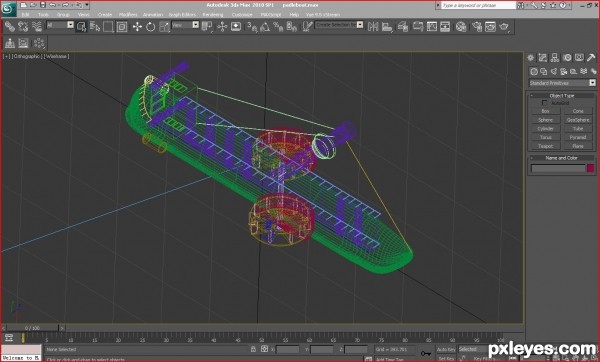This screenshot has height=362, width=600.
Task: Toggle the Angle Snap button
Action: (x=265, y=26)
